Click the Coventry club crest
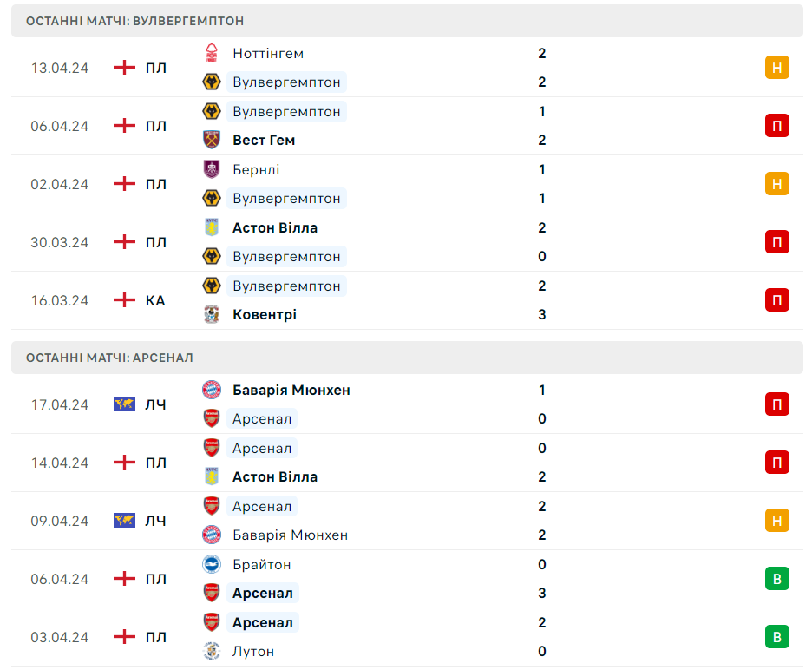Viewport: 812px width, 670px height. pos(212,314)
